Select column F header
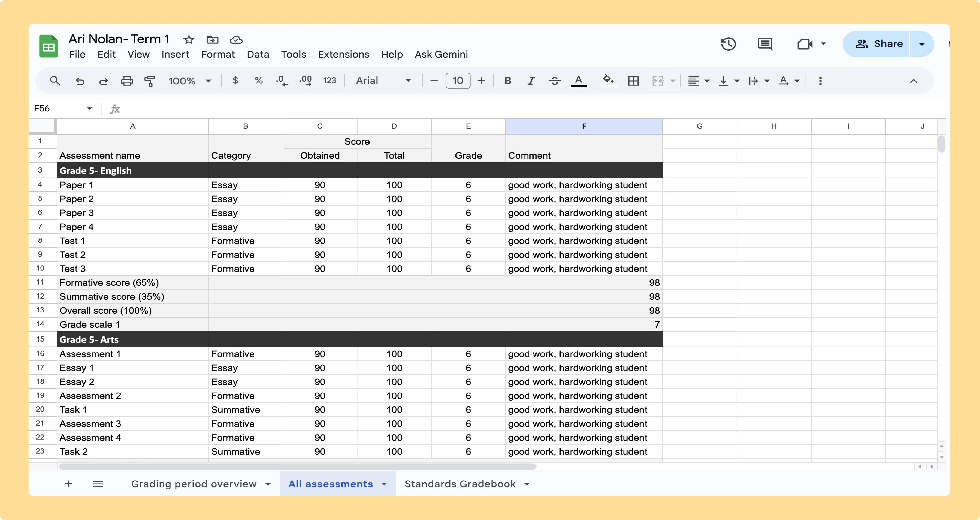 tap(584, 126)
